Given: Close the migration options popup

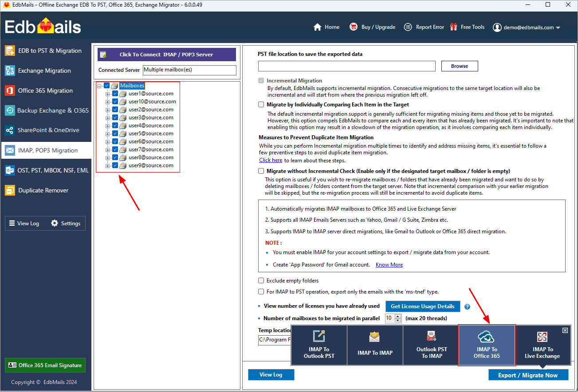Looking at the screenshot, I should click(x=565, y=330).
